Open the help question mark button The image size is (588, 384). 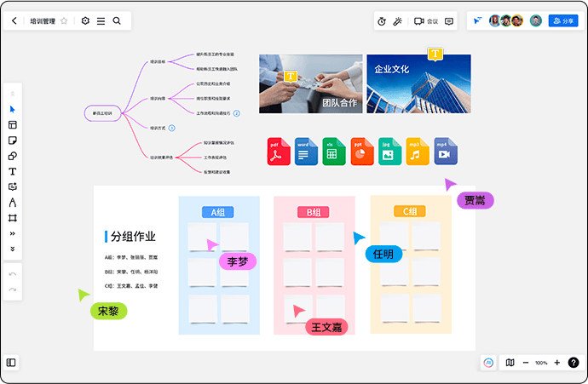[x=573, y=362]
